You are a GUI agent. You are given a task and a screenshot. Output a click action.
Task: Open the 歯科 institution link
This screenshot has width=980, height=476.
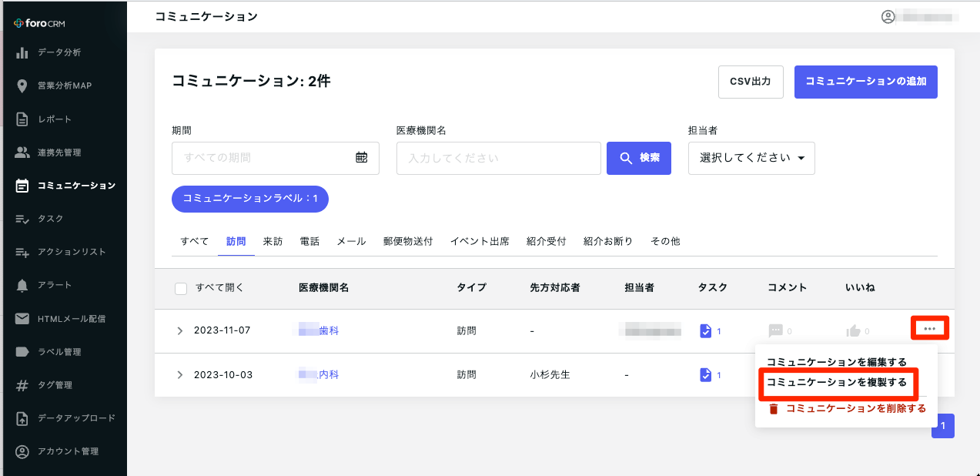(319, 331)
